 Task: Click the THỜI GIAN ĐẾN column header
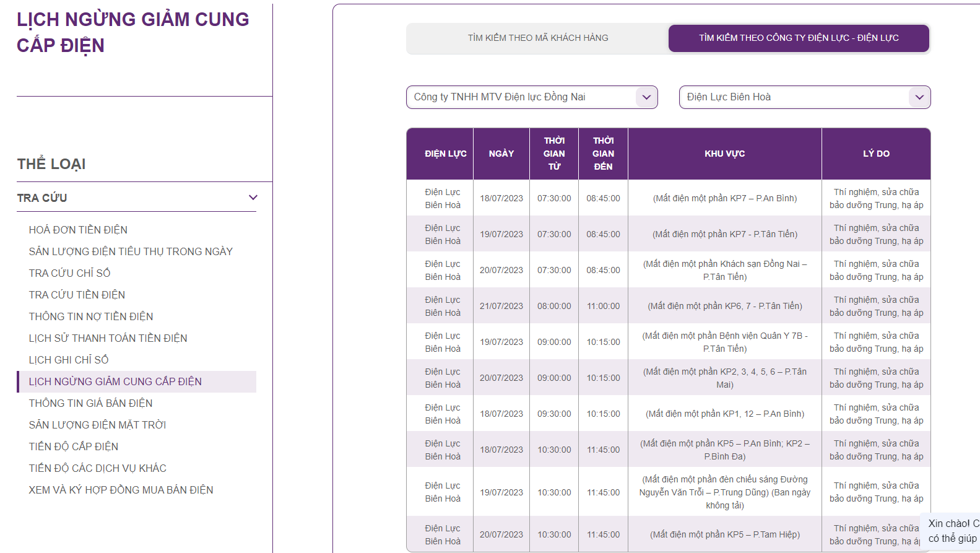[x=603, y=154]
